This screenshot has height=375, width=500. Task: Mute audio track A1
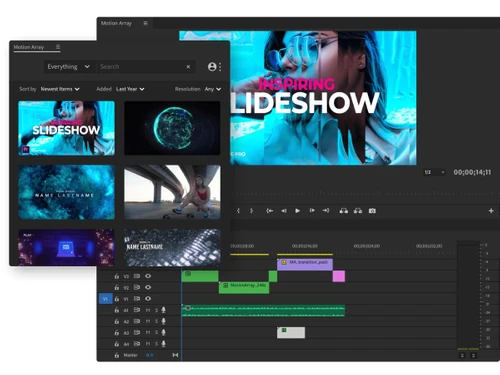point(148,310)
